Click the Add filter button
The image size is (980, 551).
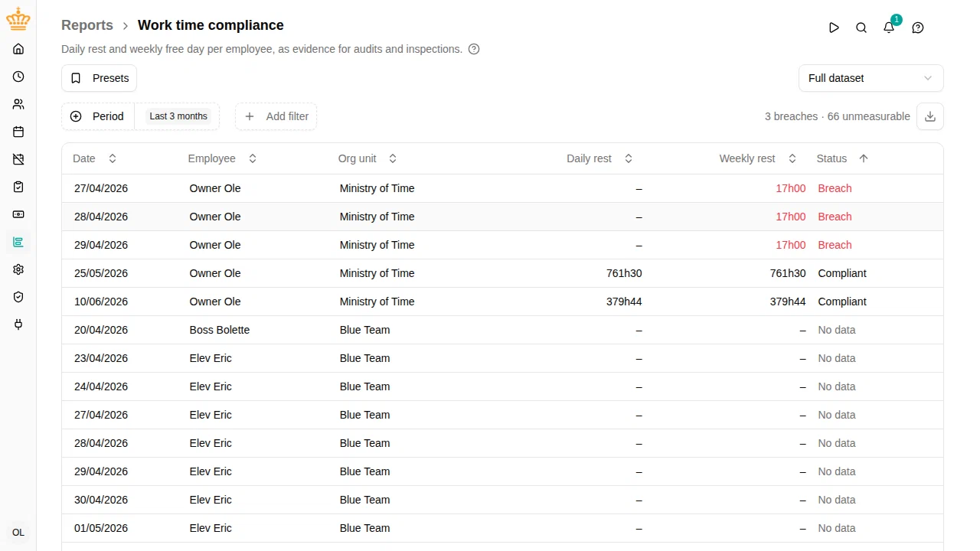276,116
